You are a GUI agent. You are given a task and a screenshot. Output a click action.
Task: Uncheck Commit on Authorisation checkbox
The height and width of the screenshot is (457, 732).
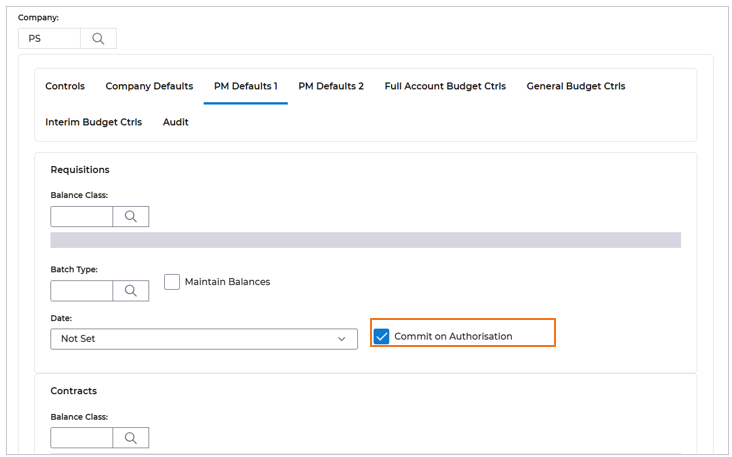click(382, 336)
